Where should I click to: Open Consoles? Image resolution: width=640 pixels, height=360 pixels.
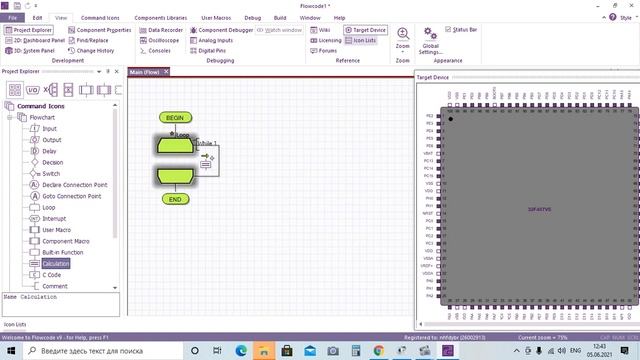(x=155, y=51)
